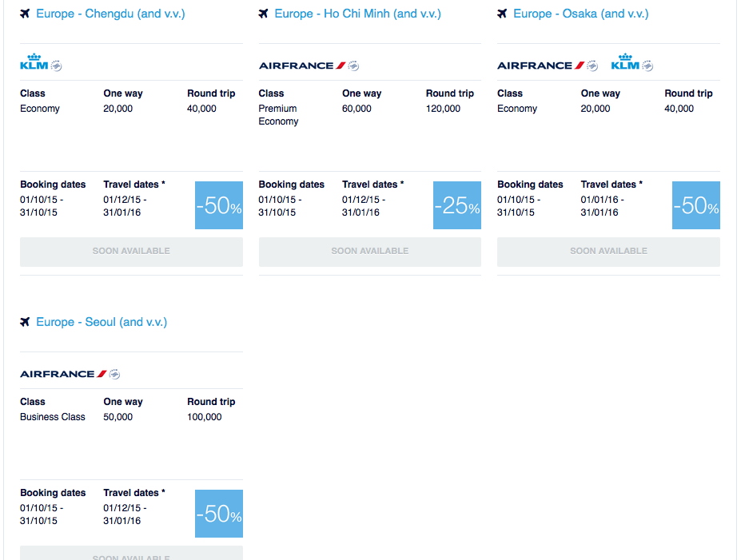
Task: Click the -50% discount badge for Seoul
Action: 219,514
